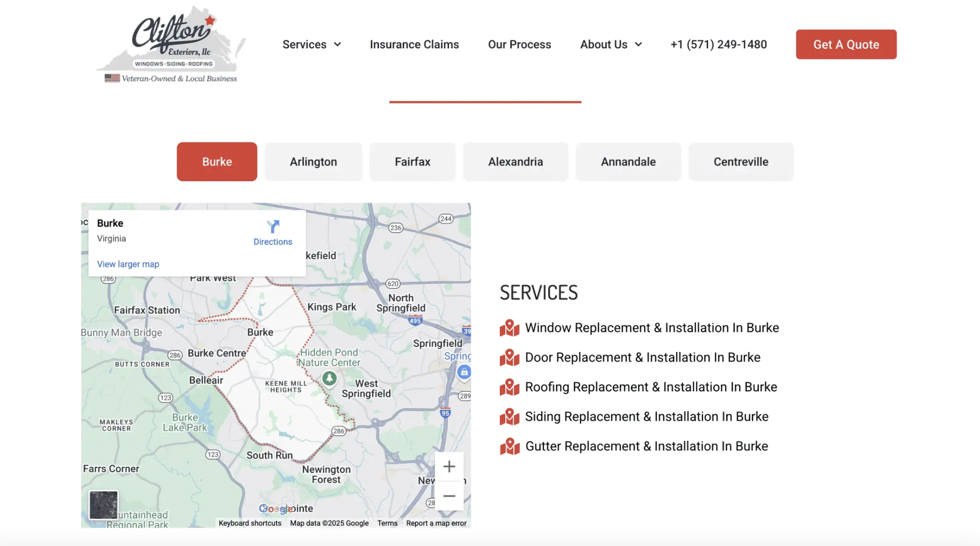Select the Roofing Replacement service icon
Viewport: 980px width, 546px height.
[x=509, y=388]
